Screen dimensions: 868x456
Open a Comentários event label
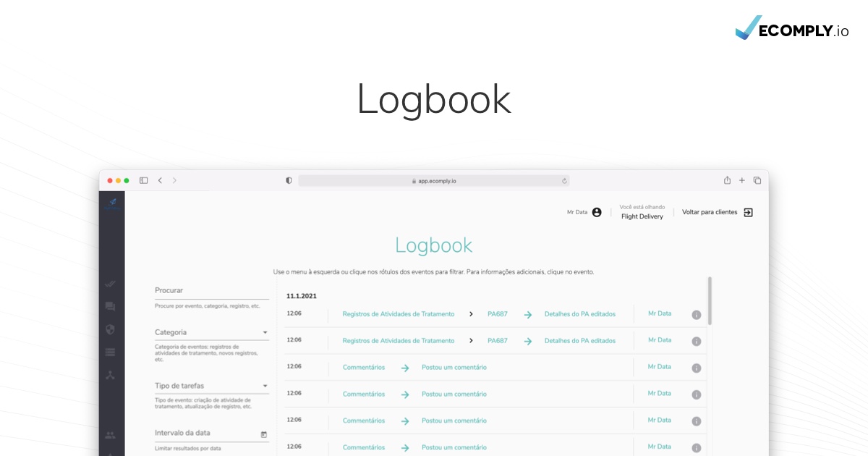tap(363, 367)
